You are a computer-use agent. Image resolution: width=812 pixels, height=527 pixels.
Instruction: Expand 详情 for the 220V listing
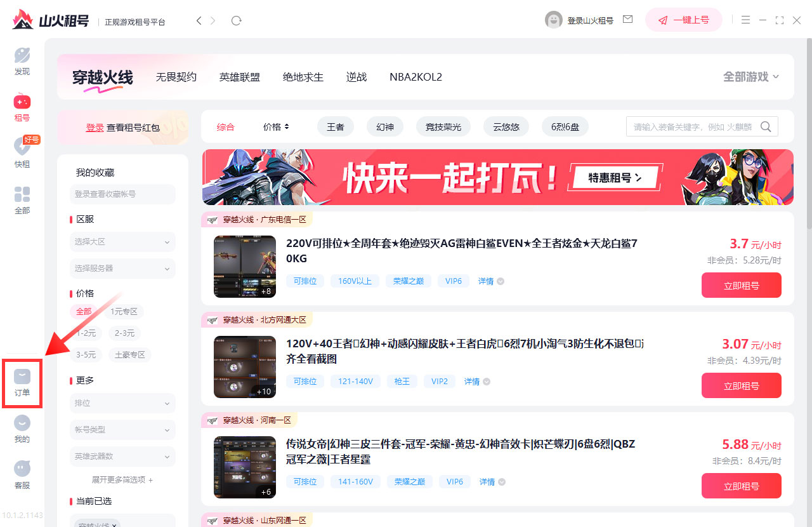point(491,281)
